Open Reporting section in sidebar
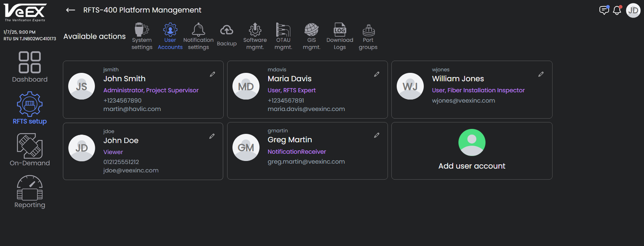The width and height of the screenshot is (644, 246). click(30, 192)
